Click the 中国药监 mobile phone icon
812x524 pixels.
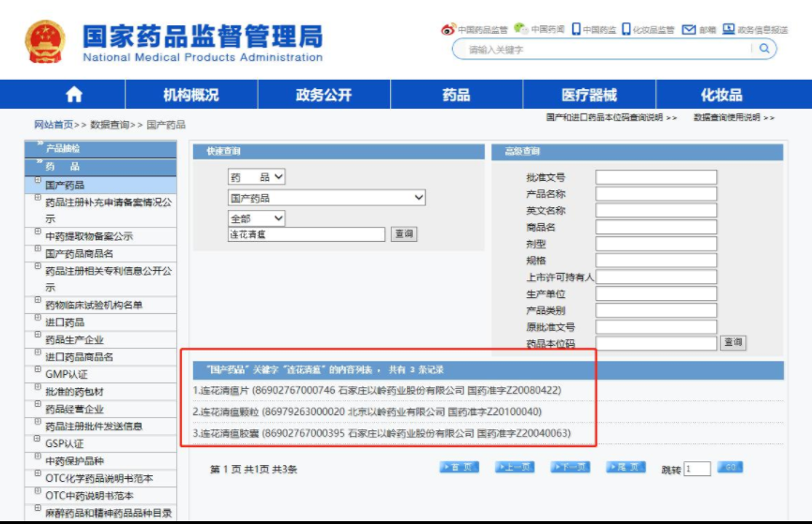click(x=576, y=29)
